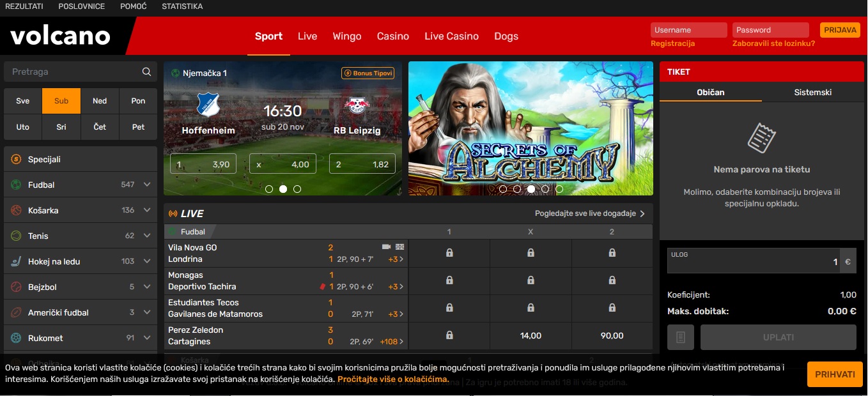Click Hoffenheim club logo
Viewport: 868px width, 396px height.
coord(208,105)
